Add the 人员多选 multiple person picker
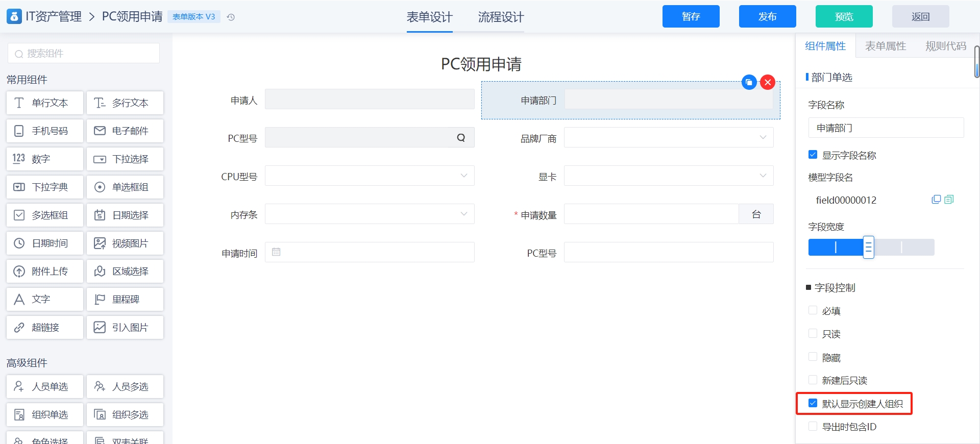The image size is (980, 444). 125,386
